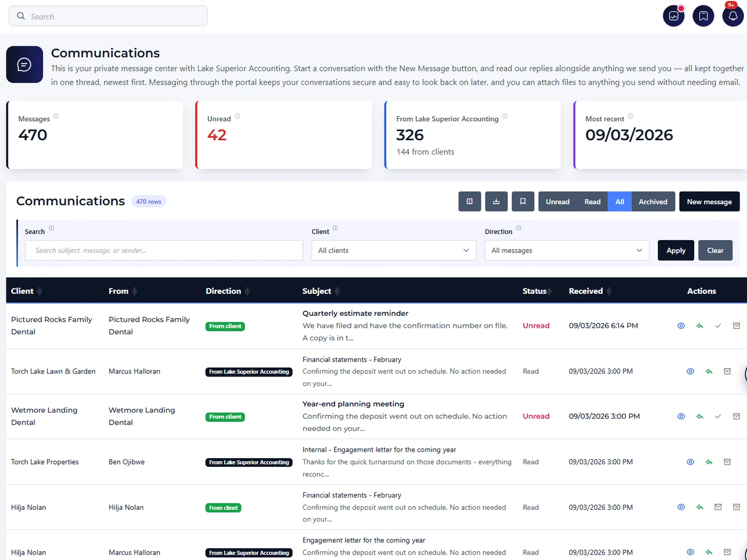This screenshot has height=560, width=747.
Task: View the Torch Lake Lawn & Garden message
Action: (690, 371)
